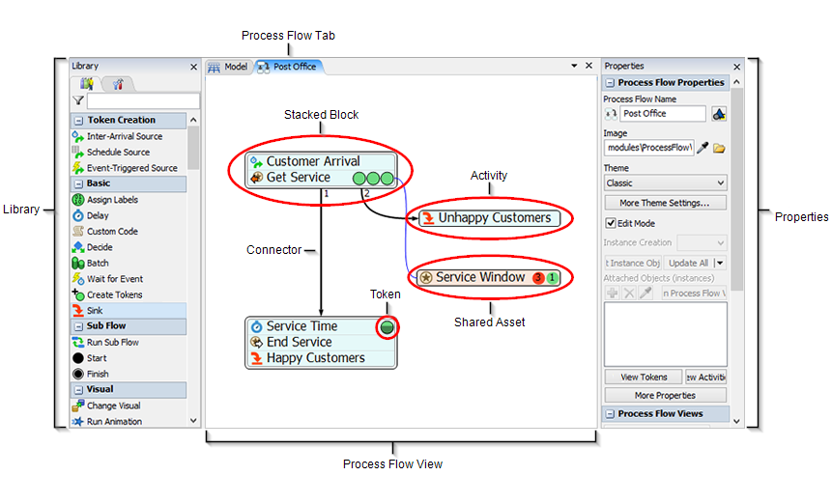The height and width of the screenshot is (504, 832).
Task: Open the image folder browse icon
Action: (x=719, y=148)
